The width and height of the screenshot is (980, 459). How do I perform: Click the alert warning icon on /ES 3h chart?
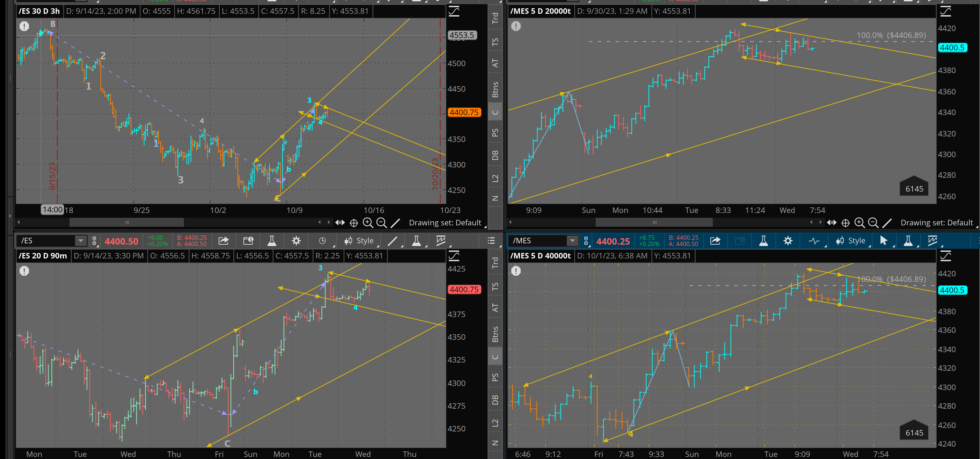[x=24, y=26]
